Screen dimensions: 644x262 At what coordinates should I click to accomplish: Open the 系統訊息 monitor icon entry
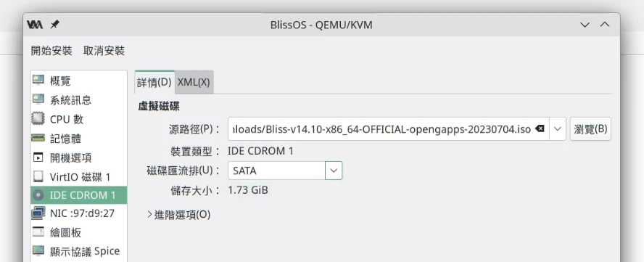click(38, 99)
